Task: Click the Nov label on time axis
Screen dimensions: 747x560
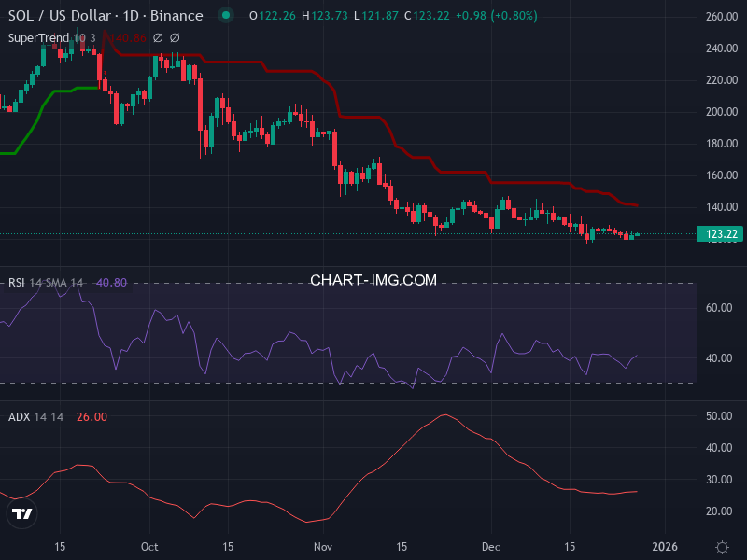Action: coord(323,546)
